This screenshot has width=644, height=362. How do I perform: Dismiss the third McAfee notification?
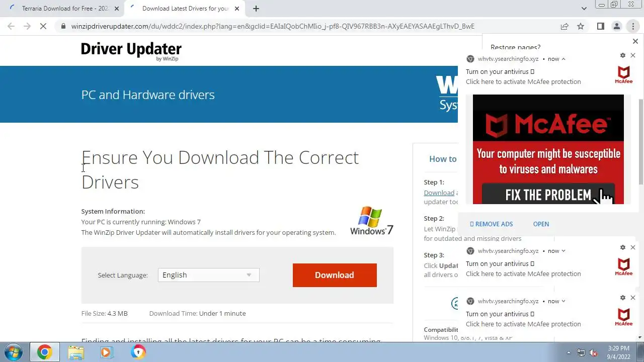(x=633, y=298)
